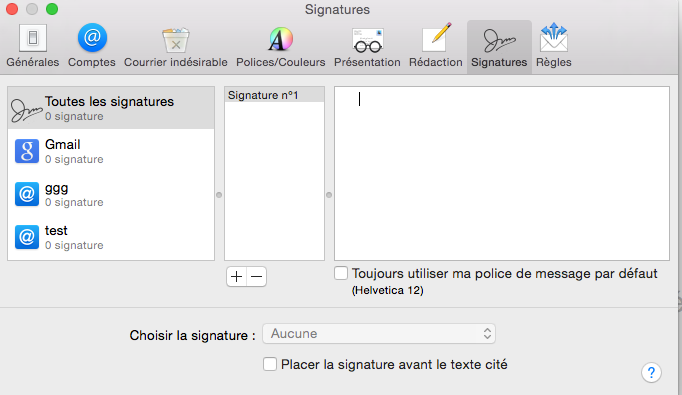Select the Signatures tab in toolbar
682x395 pixels.
[499, 46]
